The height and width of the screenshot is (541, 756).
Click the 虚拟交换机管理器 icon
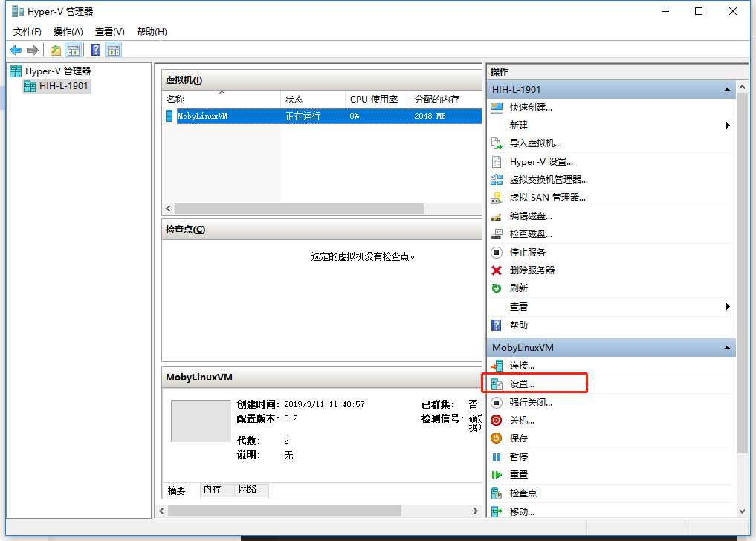497,180
